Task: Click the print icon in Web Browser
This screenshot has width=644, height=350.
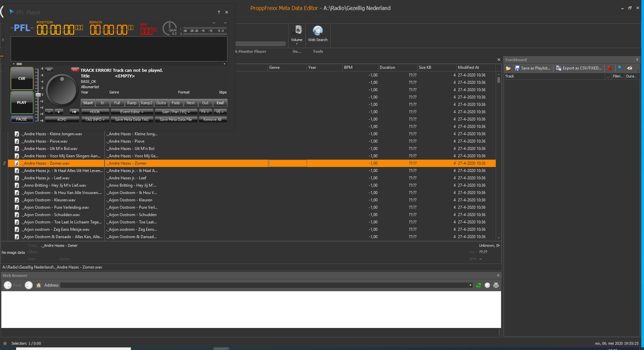Action: click(x=496, y=285)
